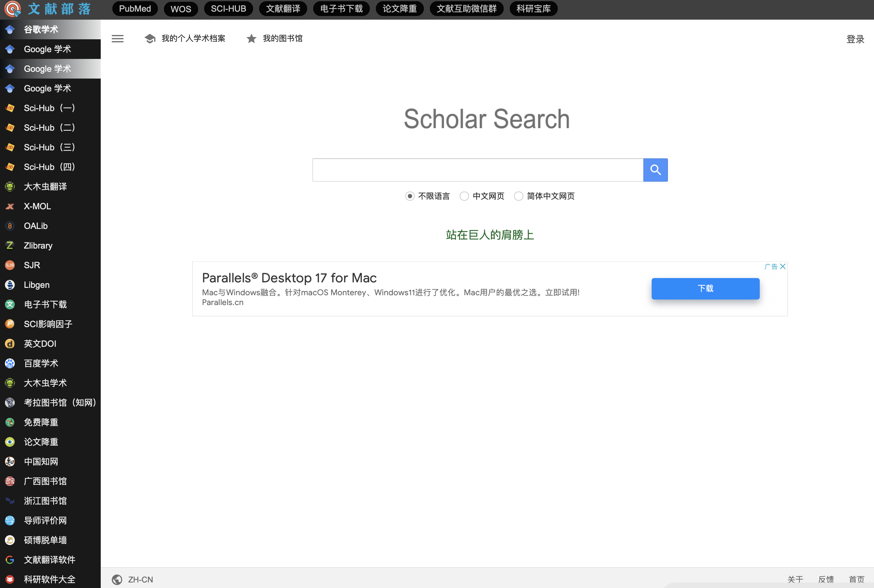Viewport: 874px width, 588px height.
Task: Click the SCI影响因子 sidebar icon
Action: pyautogui.click(x=10, y=324)
